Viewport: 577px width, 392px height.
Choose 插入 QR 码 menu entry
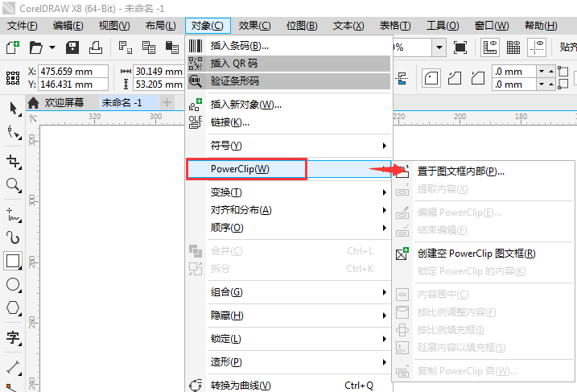tap(289, 64)
